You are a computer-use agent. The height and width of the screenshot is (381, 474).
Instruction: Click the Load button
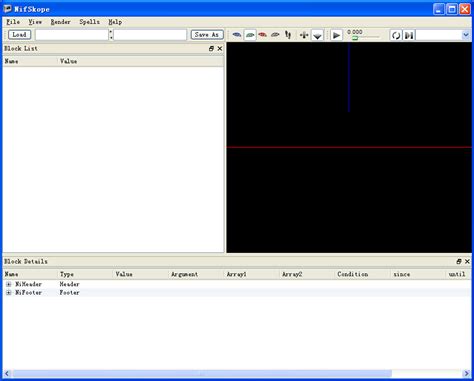coord(19,35)
